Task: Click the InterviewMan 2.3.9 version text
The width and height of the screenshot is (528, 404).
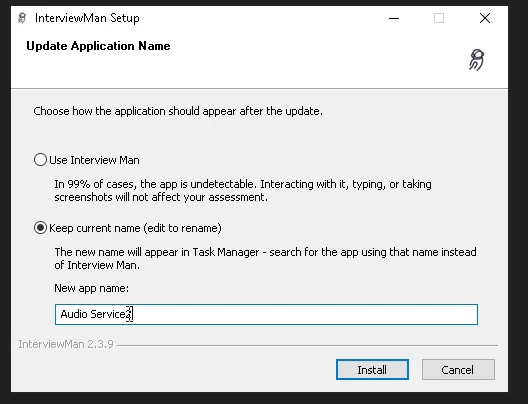Action: [x=66, y=344]
